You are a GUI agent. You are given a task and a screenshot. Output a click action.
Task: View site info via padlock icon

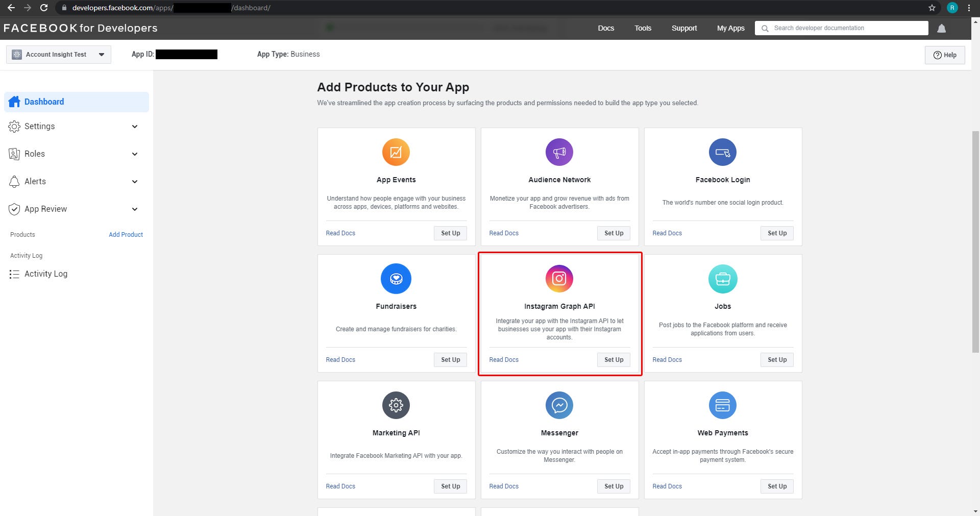click(64, 8)
